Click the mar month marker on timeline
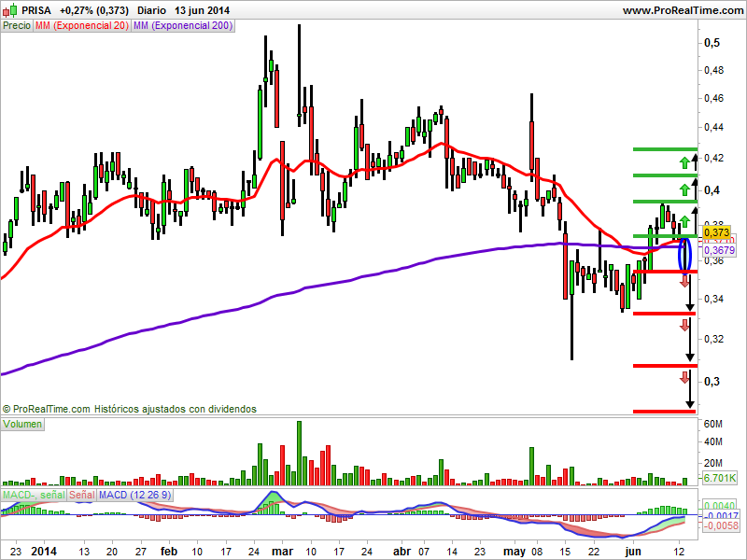 [282, 552]
